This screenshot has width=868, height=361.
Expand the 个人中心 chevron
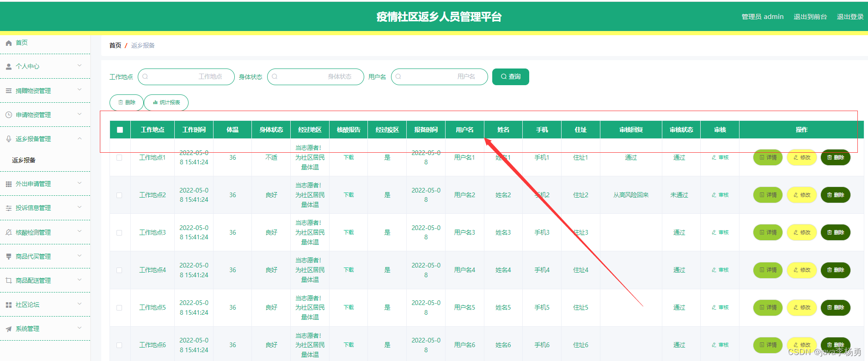pyautogui.click(x=79, y=66)
